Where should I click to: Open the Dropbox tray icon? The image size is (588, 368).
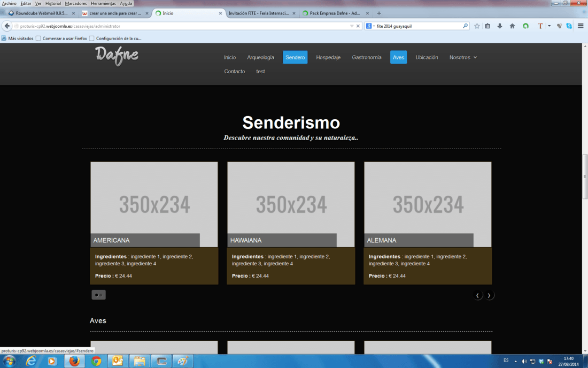click(541, 361)
